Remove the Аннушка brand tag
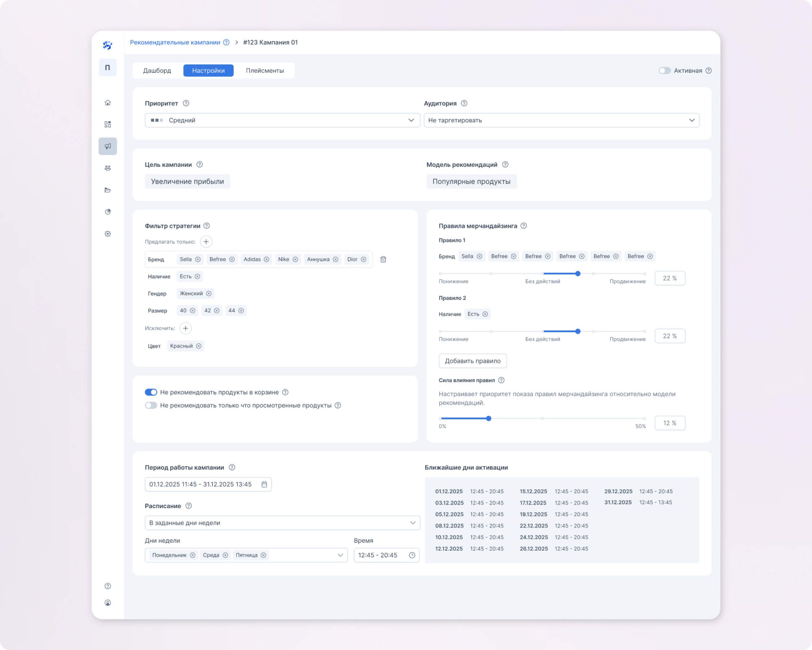The width and height of the screenshot is (812, 650). pyautogui.click(x=336, y=259)
